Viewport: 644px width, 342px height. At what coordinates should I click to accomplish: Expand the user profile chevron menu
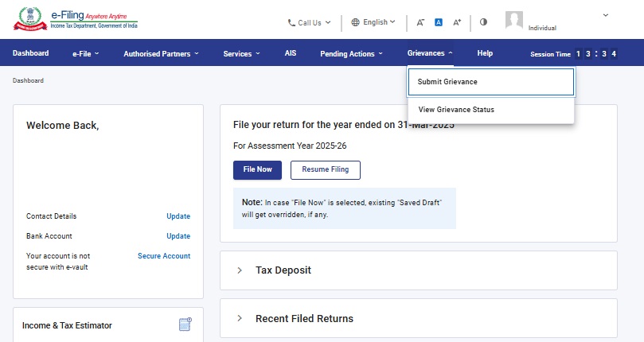(606, 15)
